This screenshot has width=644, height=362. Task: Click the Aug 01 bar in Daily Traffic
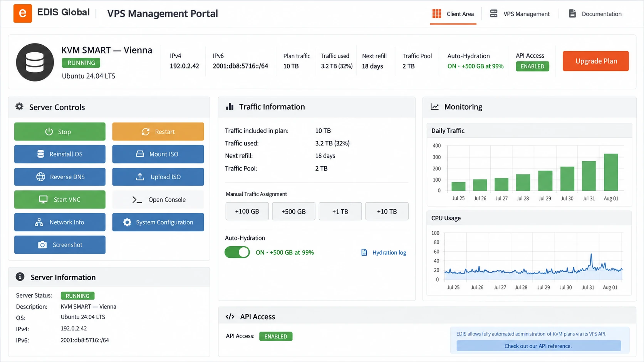tap(611, 172)
